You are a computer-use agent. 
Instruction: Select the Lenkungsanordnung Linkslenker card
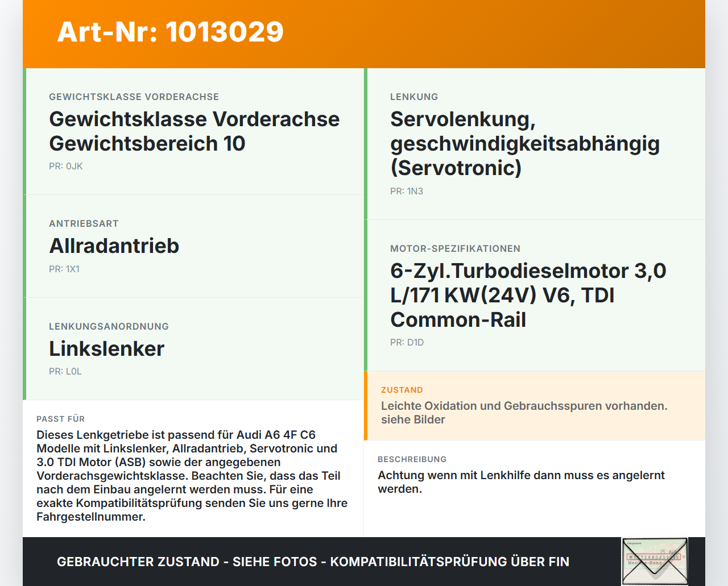193,348
